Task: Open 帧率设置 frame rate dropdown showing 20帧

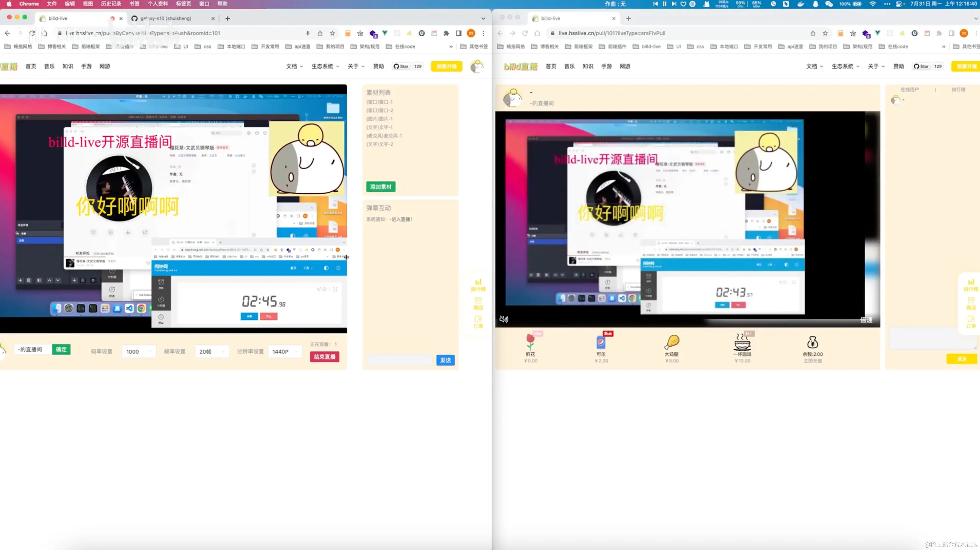Action: (212, 352)
